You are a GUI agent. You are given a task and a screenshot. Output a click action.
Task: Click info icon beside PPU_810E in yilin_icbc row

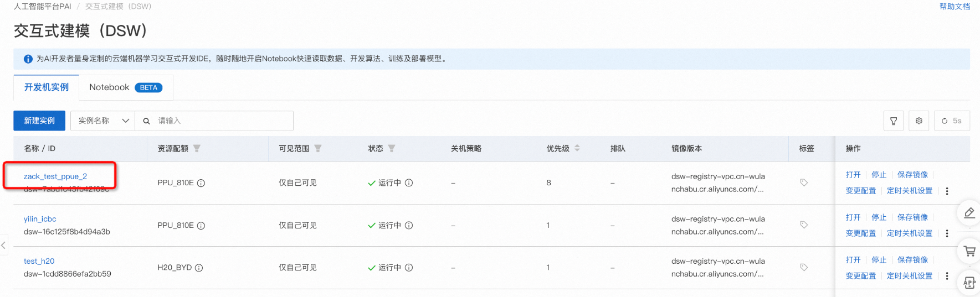pos(201,226)
